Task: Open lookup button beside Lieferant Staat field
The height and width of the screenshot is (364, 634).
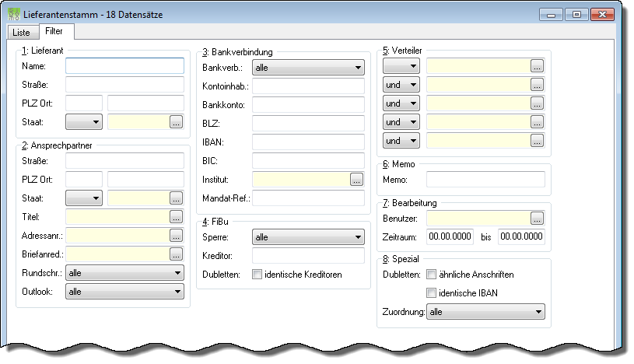Action: point(176,122)
